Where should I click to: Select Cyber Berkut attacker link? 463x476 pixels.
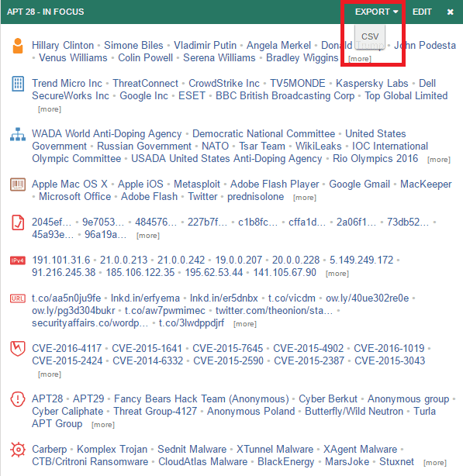[328, 398]
